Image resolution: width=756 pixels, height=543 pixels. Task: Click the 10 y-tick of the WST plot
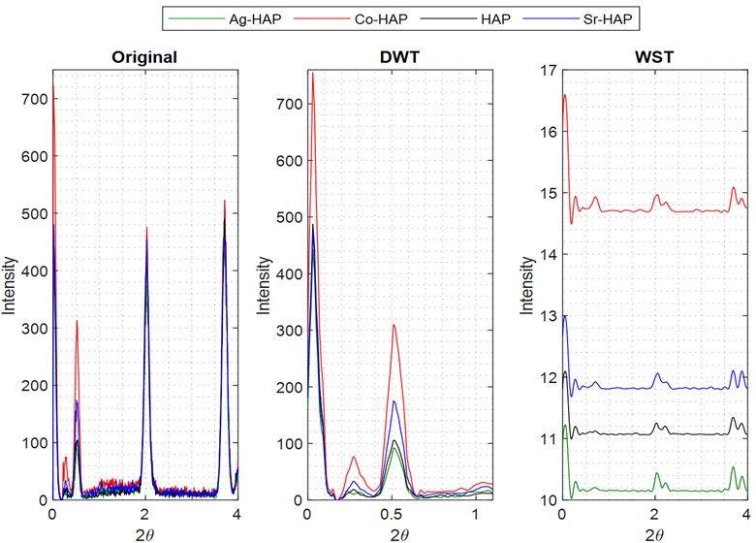[548, 500]
